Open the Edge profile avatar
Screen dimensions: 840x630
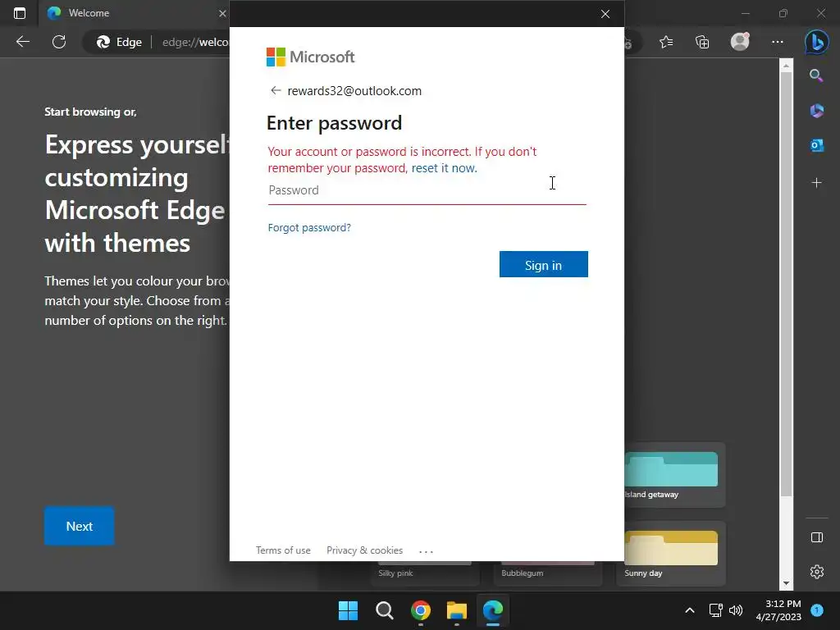coord(740,42)
